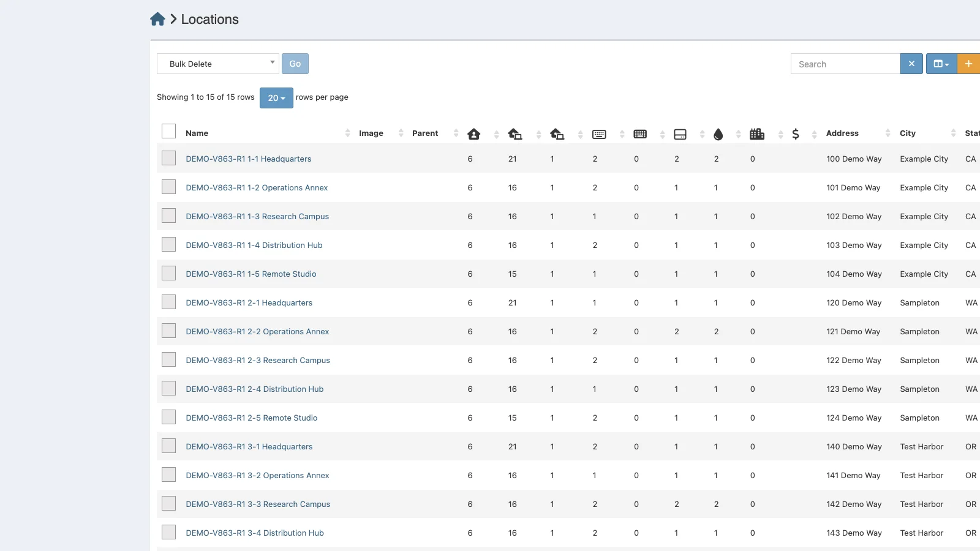Clear the search with the X button
This screenshot has width=980, height=551.
tap(911, 64)
